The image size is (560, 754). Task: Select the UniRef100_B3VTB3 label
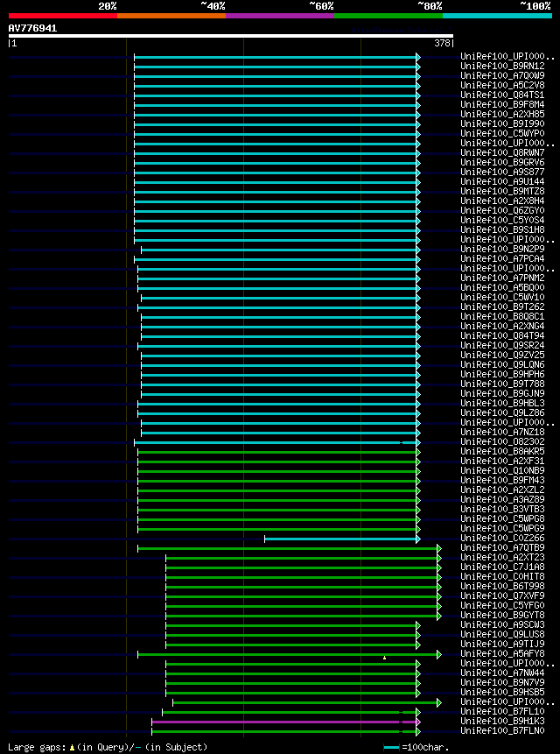502,509
